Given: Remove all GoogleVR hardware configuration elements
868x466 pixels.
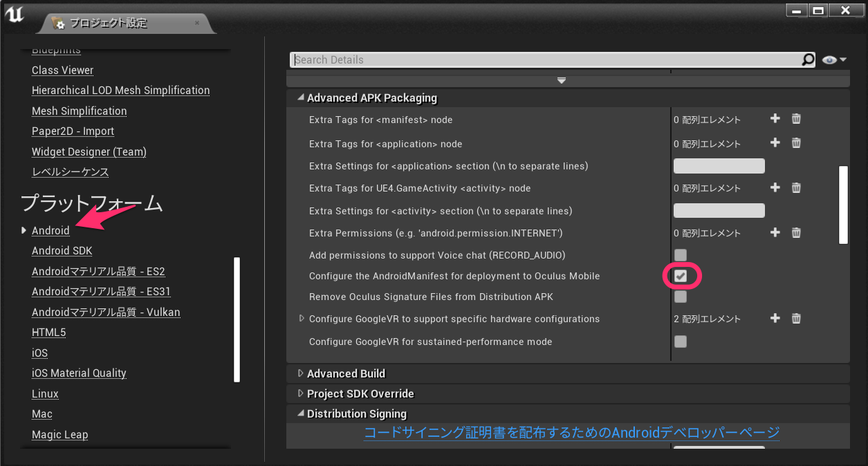Looking at the screenshot, I should point(796,318).
